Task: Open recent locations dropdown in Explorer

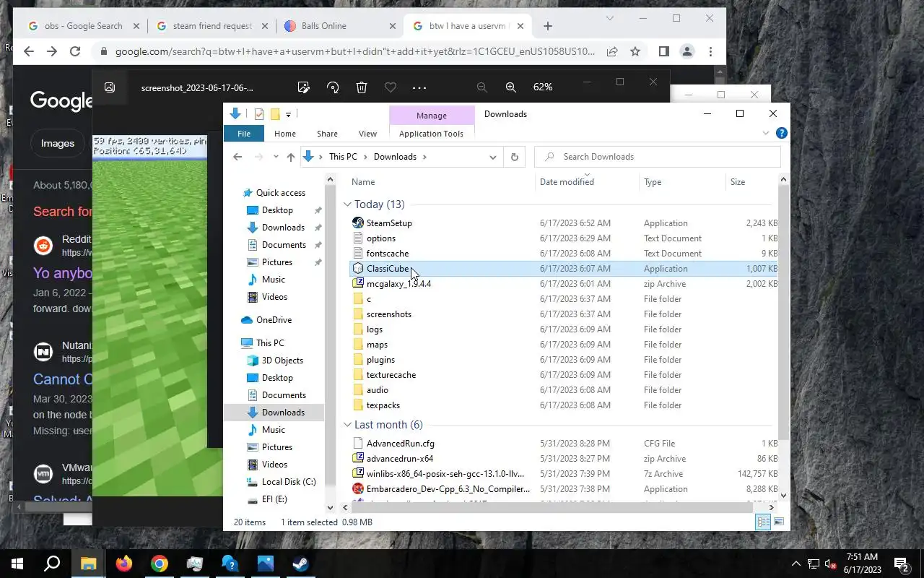Action: coord(275,157)
